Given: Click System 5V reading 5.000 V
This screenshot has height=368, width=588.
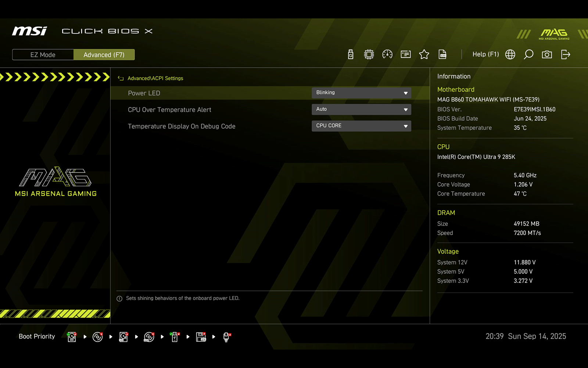Looking at the screenshot, I should pos(523,272).
